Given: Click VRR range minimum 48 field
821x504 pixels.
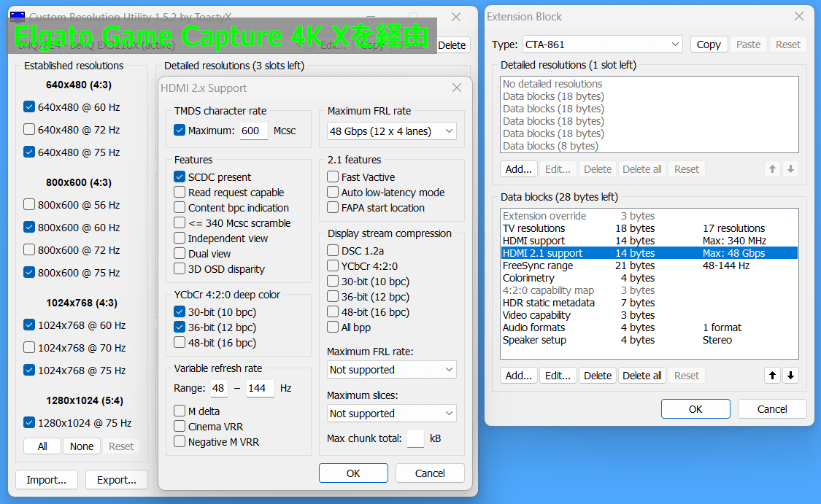Looking at the screenshot, I should point(219,388).
